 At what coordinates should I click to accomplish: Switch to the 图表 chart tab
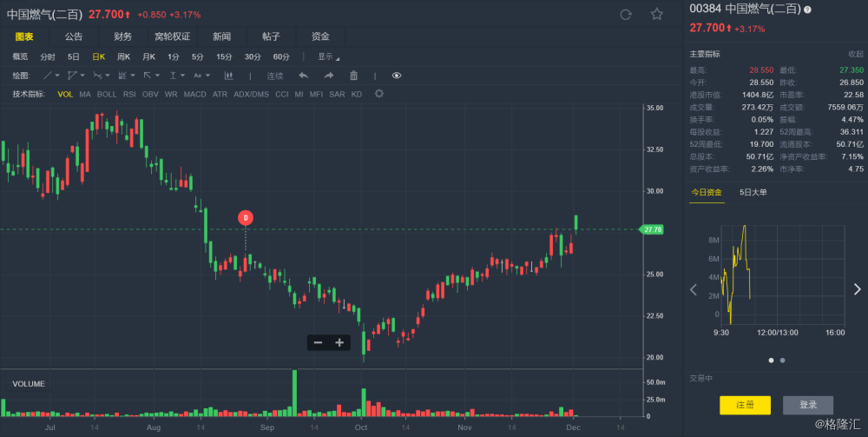point(24,36)
